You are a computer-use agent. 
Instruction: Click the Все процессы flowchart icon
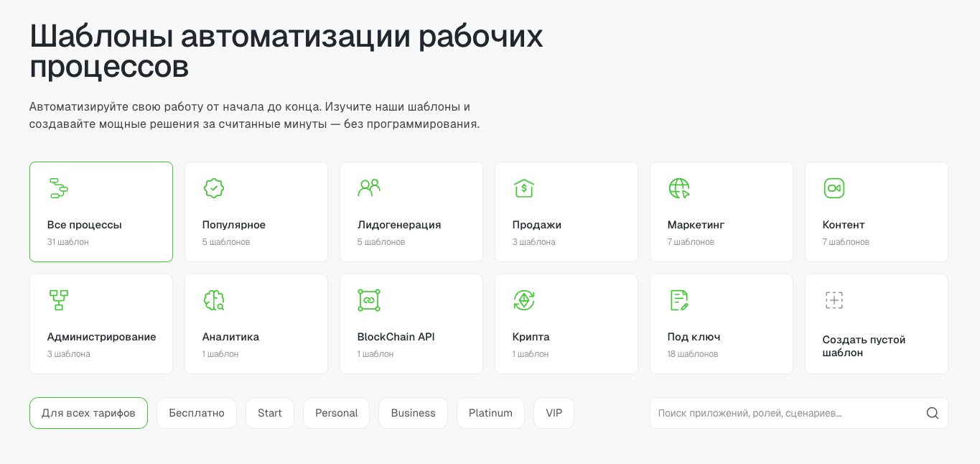[x=58, y=188]
